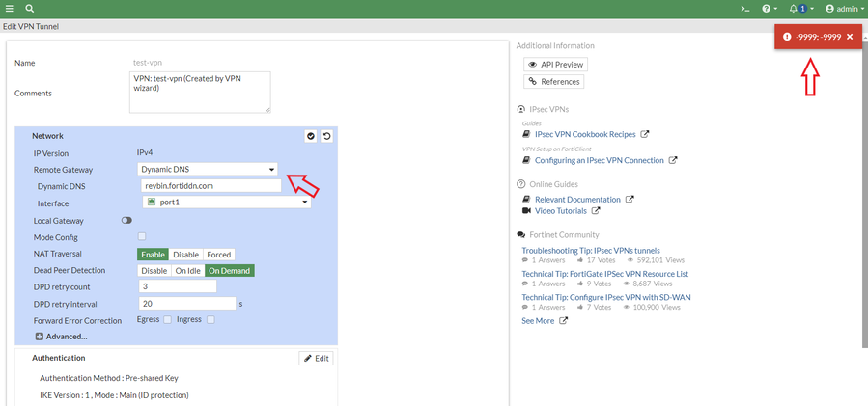Click the error exclamation icon

[x=787, y=37]
